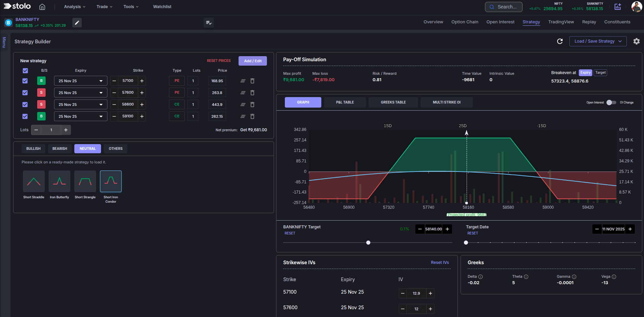Refresh the Strategy Builder data
This screenshot has height=317, width=644.
[560, 41]
